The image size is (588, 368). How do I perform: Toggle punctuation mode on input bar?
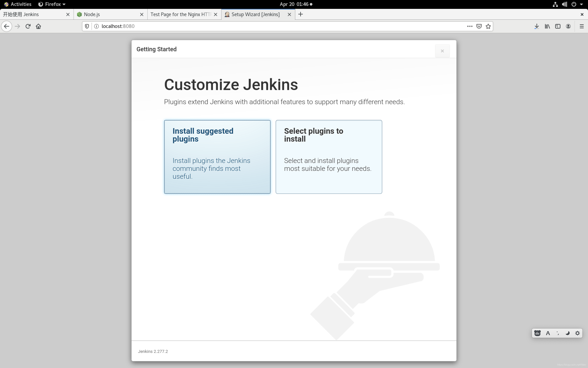[558, 333]
